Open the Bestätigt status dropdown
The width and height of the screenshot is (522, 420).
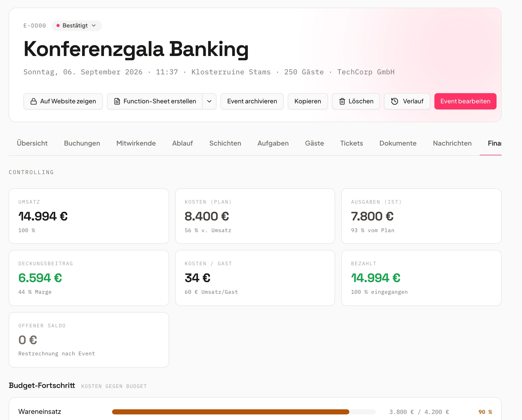[76, 25]
